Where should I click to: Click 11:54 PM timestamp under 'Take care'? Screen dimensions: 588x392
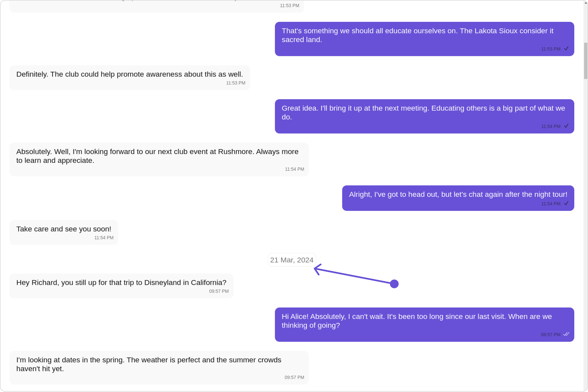[x=104, y=238]
